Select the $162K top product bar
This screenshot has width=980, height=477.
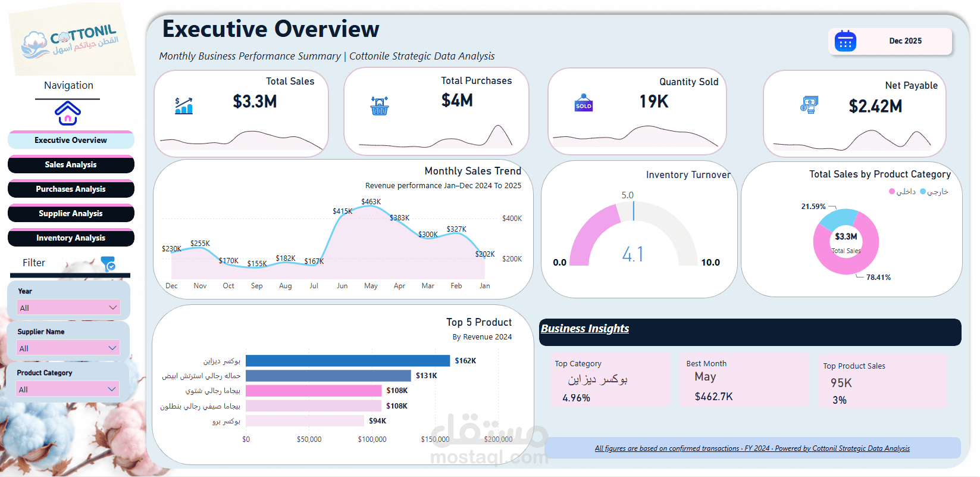347,361
